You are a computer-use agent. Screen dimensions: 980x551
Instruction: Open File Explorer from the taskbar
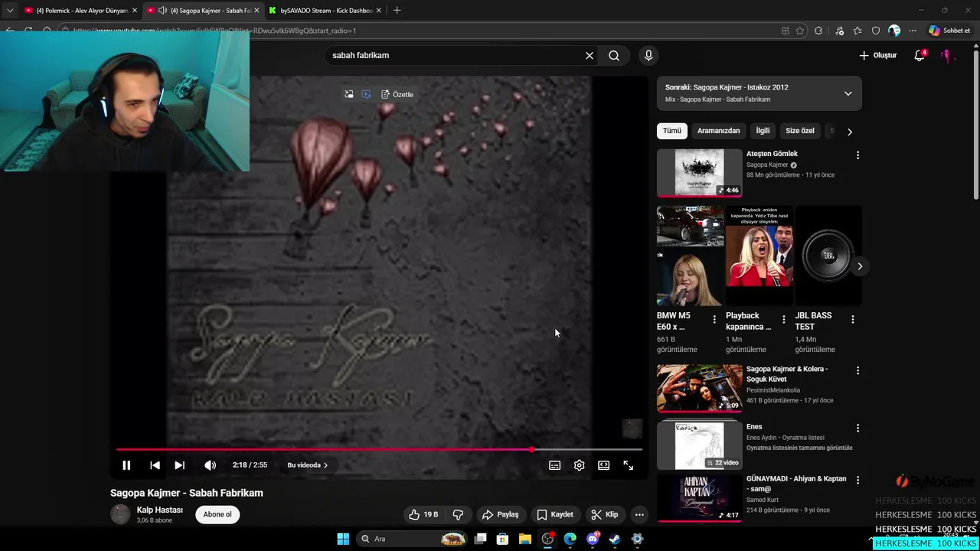525,539
